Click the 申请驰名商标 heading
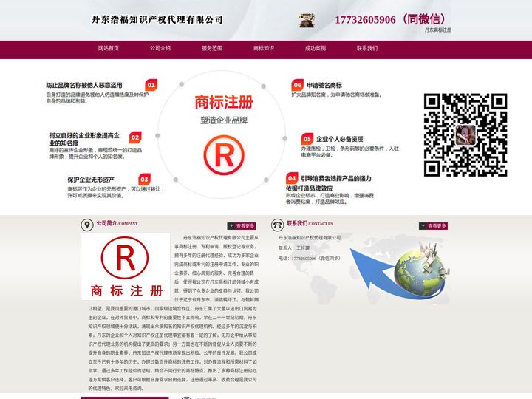532x399 pixels. pyautogui.click(x=324, y=85)
